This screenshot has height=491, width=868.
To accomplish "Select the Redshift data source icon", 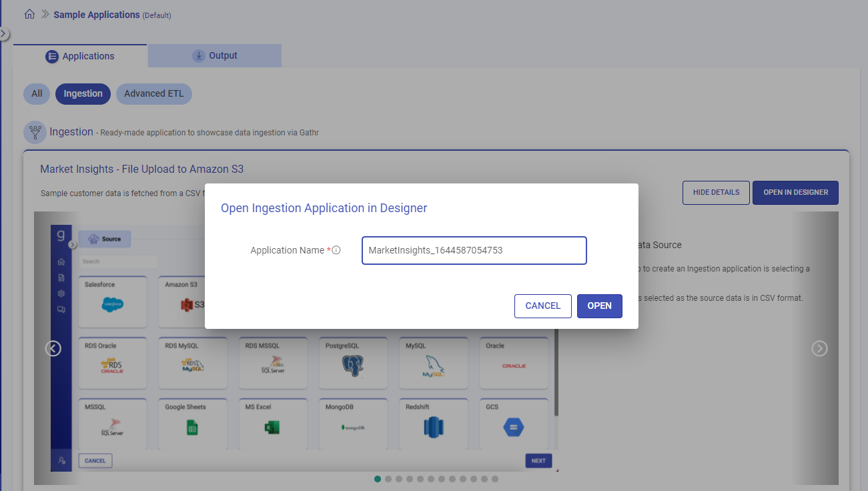I will 433,428.
